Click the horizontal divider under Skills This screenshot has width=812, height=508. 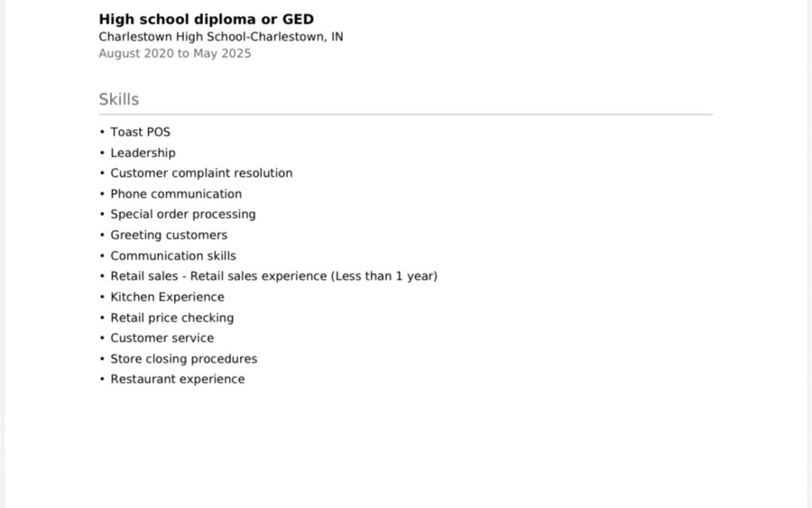coord(405,115)
